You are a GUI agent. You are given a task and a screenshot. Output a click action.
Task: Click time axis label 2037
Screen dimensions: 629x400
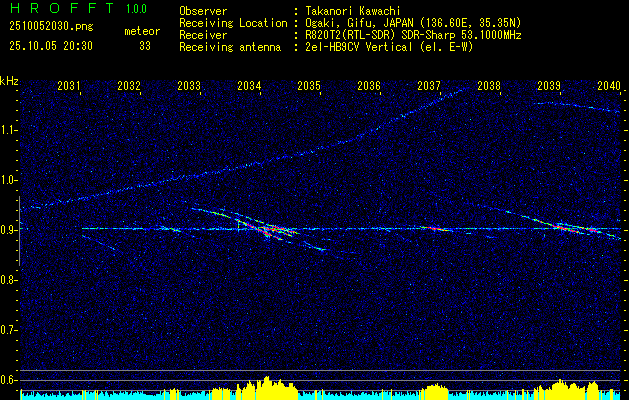coord(429,85)
